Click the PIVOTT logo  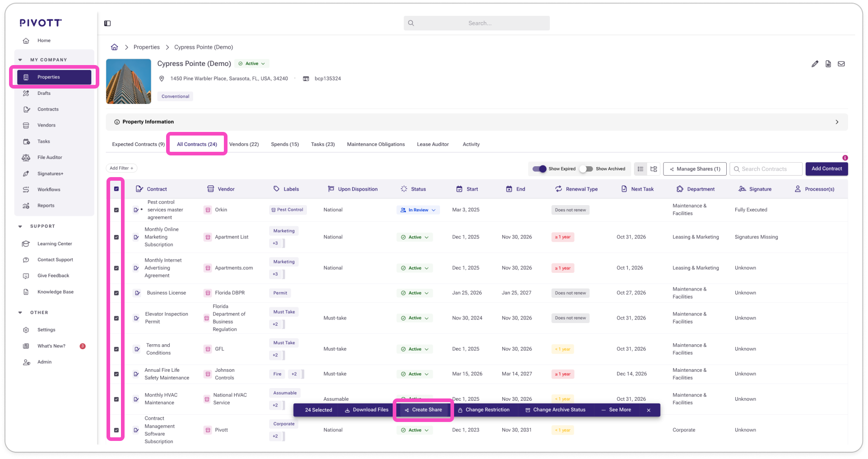click(41, 23)
